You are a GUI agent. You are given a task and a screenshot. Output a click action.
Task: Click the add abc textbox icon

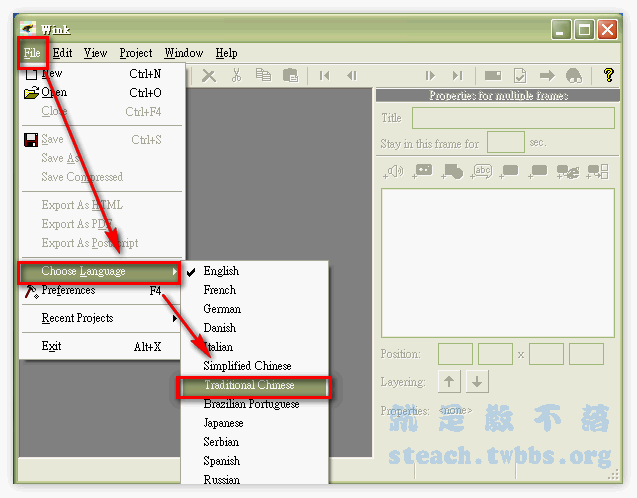481,172
